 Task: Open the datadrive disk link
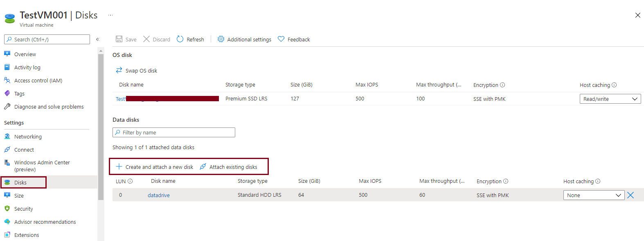click(159, 195)
